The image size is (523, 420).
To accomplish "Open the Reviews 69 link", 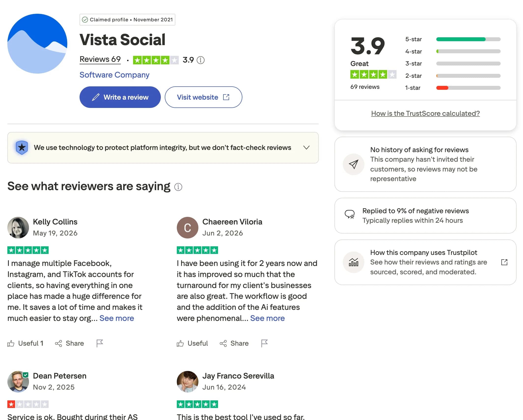I will pyautogui.click(x=100, y=59).
